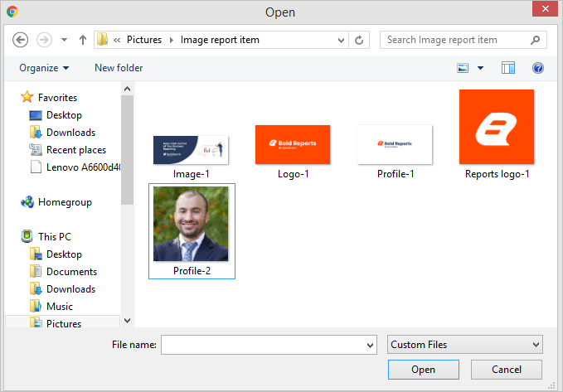This screenshot has width=563, height=392.
Task: Select the Logo-1 thumbnail
Action: (x=293, y=144)
